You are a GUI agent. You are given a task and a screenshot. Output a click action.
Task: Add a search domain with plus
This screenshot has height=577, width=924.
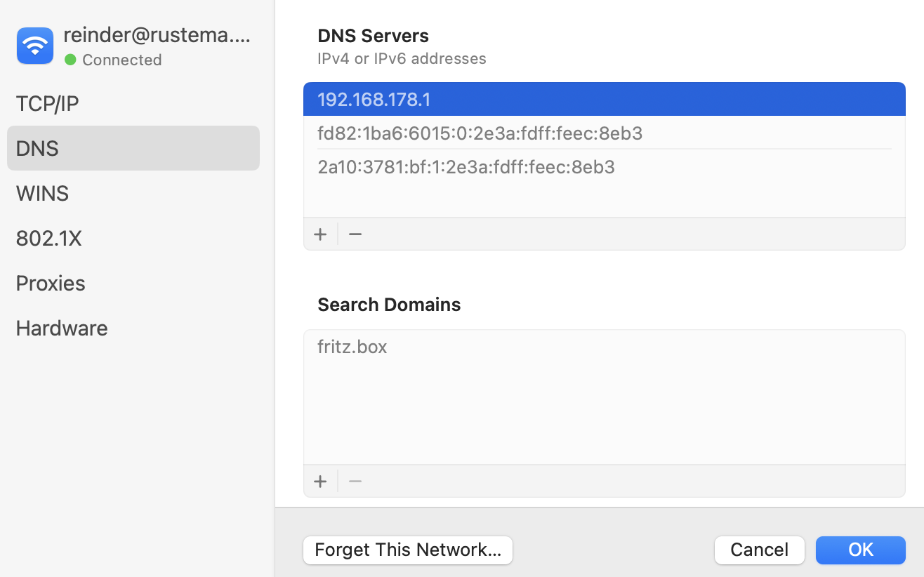[x=320, y=482]
